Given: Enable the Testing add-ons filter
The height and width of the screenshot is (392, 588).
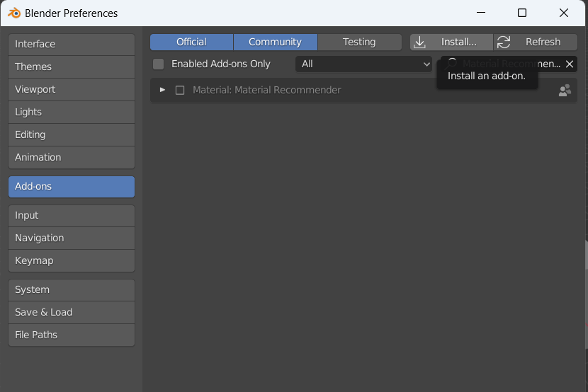Looking at the screenshot, I should click(x=359, y=42).
